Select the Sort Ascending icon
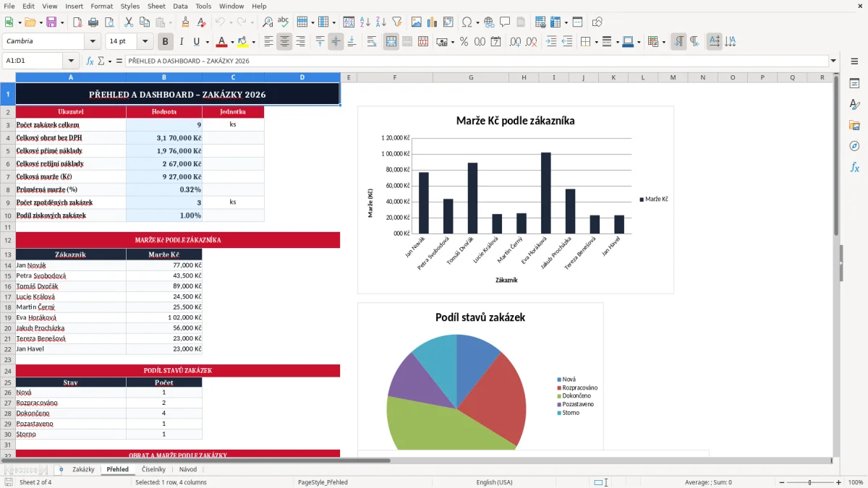 point(365,22)
